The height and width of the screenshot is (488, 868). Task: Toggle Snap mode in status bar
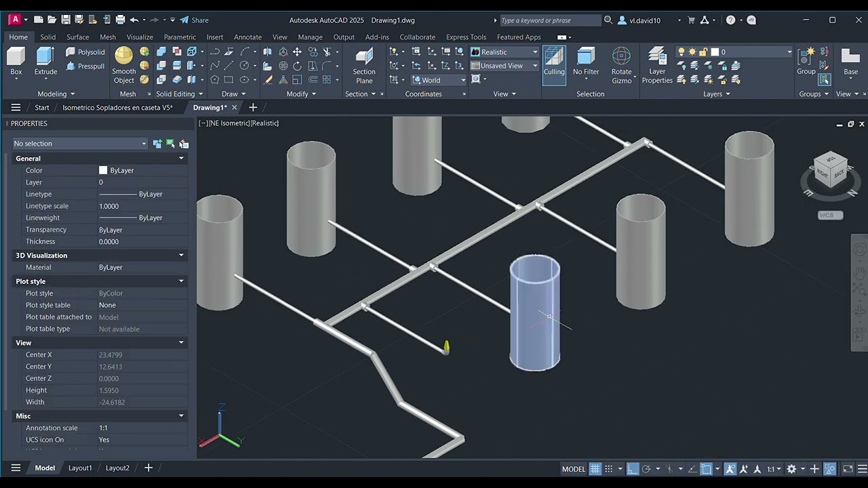point(608,469)
